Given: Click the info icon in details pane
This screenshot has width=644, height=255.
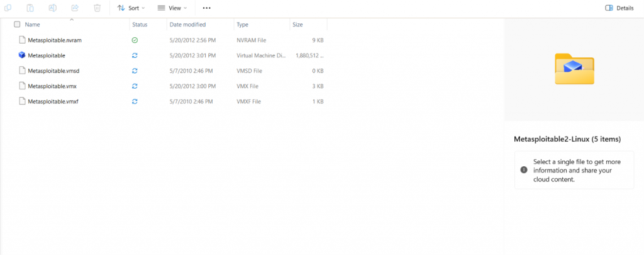Looking at the screenshot, I should (524, 169).
